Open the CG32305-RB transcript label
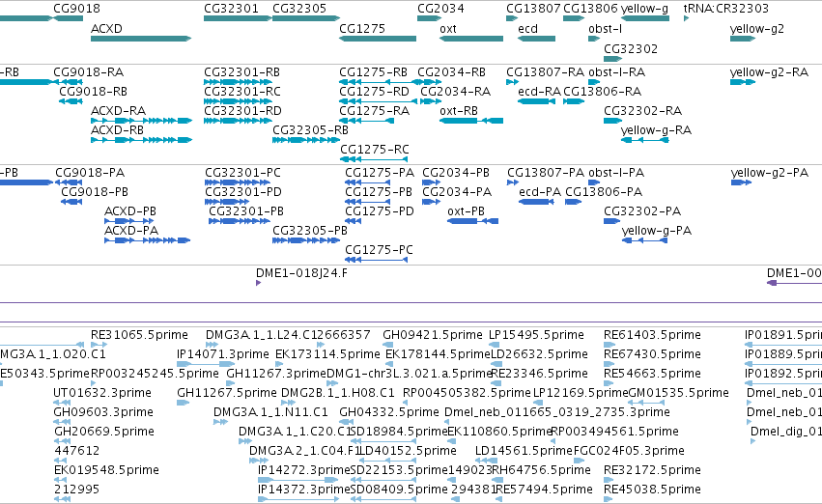Image resolution: width=822 pixels, height=504 pixels. [x=310, y=130]
